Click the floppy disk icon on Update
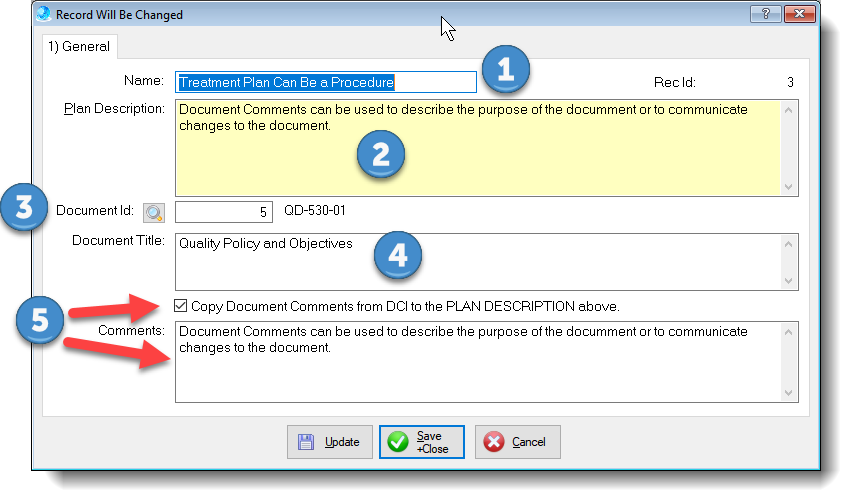This screenshot has height=504, width=854. [306, 442]
